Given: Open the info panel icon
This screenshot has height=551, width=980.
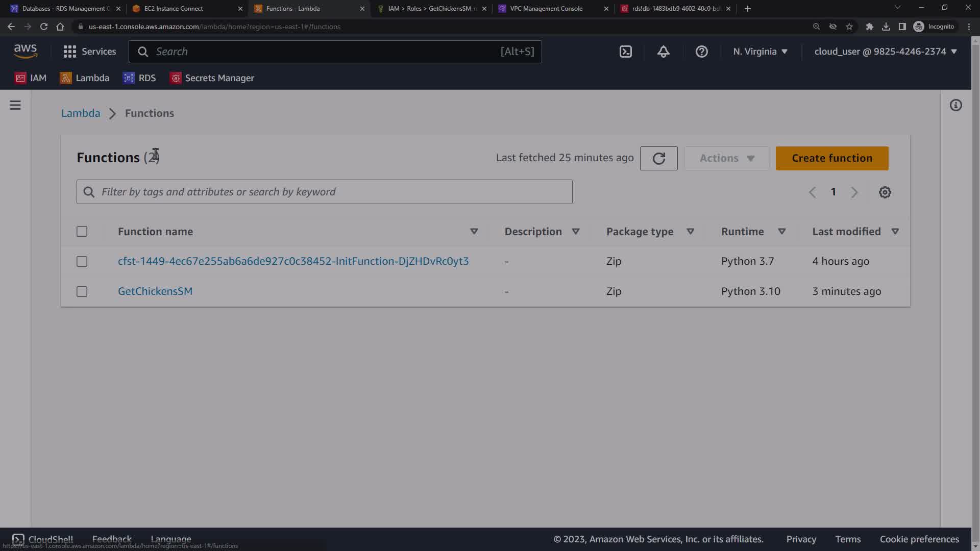Looking at the screenshot, I should point(955,105).
